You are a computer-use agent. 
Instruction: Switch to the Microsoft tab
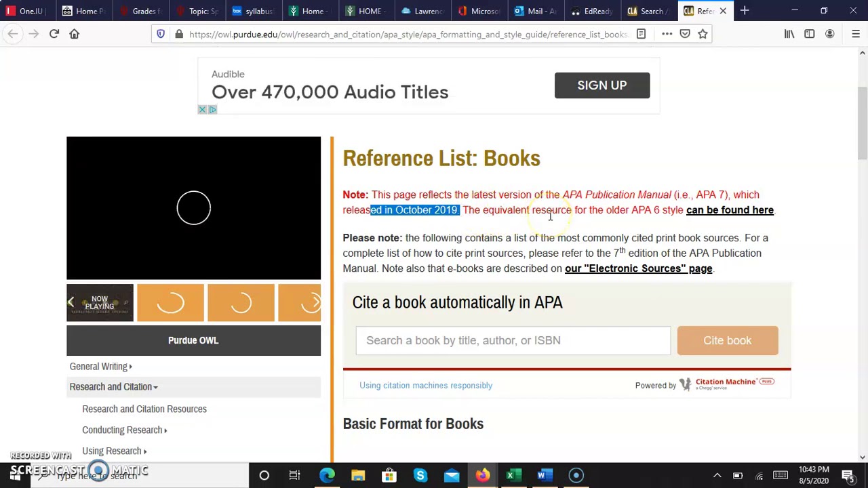click(479, 11)
